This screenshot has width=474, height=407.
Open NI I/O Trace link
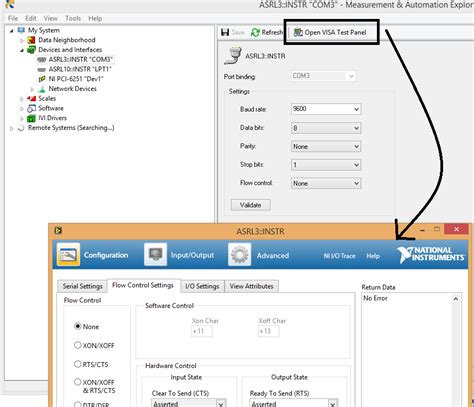(339, 256)
